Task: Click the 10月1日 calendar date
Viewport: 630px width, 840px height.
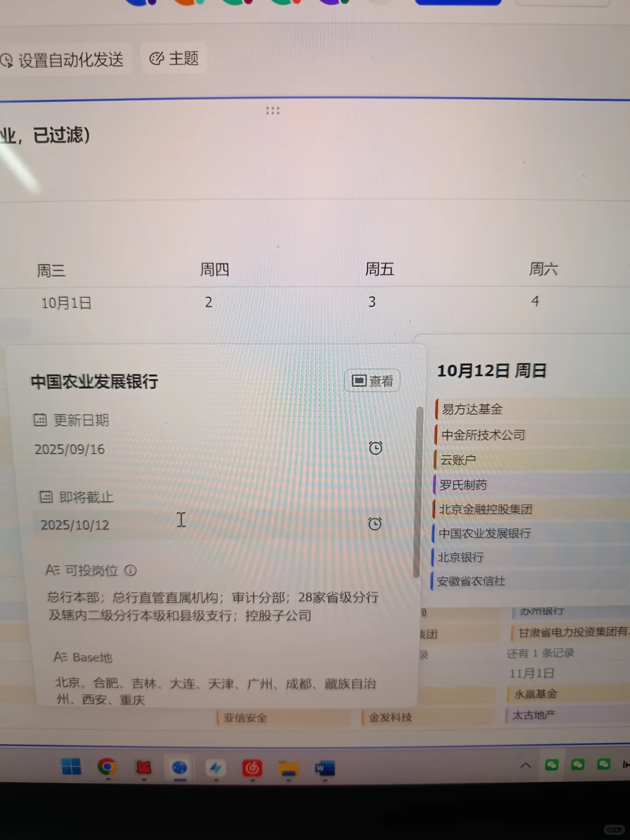Action: [x=66, y=303]
